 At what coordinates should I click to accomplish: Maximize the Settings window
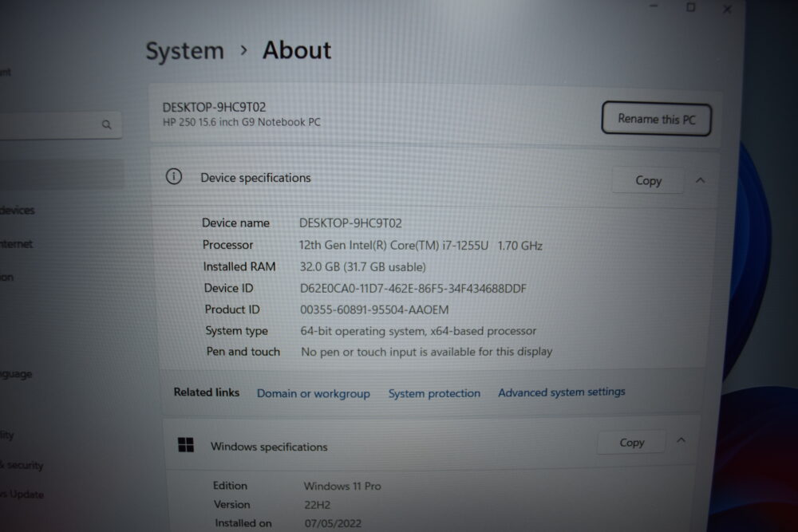690,7
